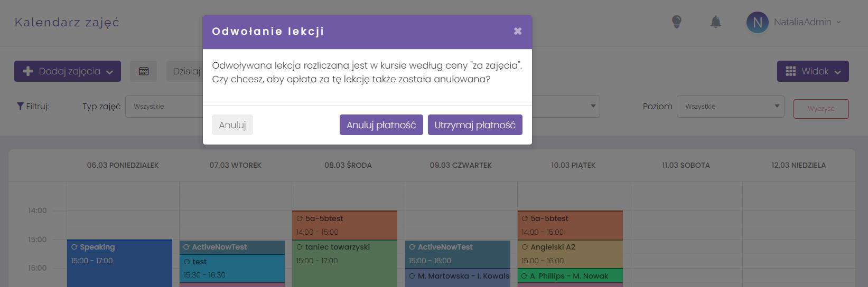This screenshot has height=287, width=868.
Task: Select the ActiveNowTest event on Thursday
Action: pyautogui.click(x=458, y=254)
